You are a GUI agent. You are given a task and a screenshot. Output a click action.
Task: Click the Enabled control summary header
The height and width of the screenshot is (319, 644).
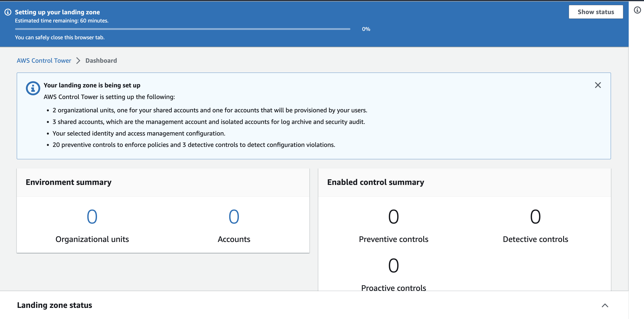click(x=376, y=182)
